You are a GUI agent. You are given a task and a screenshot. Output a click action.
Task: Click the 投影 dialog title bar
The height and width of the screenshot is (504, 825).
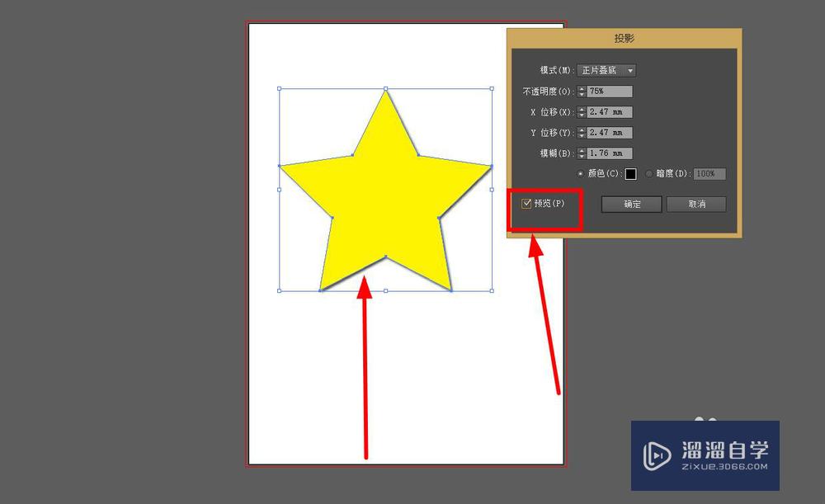pos(624,39)
